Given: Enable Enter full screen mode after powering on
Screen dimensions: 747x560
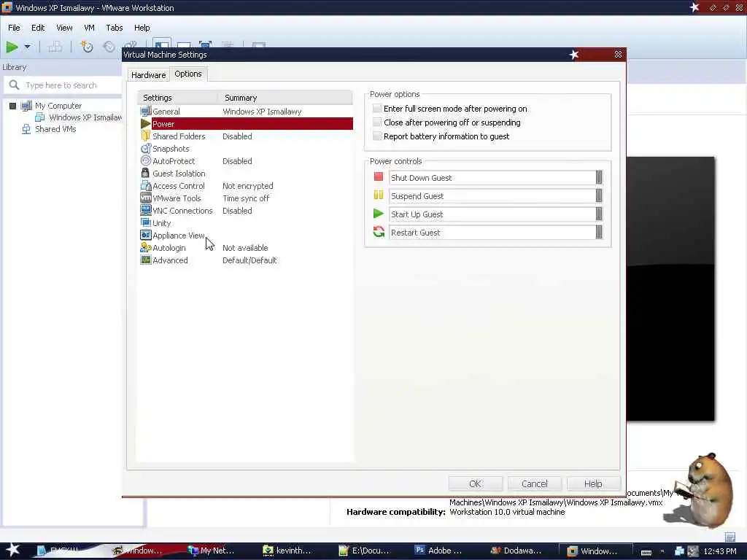Looking at the screenshot, I should [x=377, y=109].
